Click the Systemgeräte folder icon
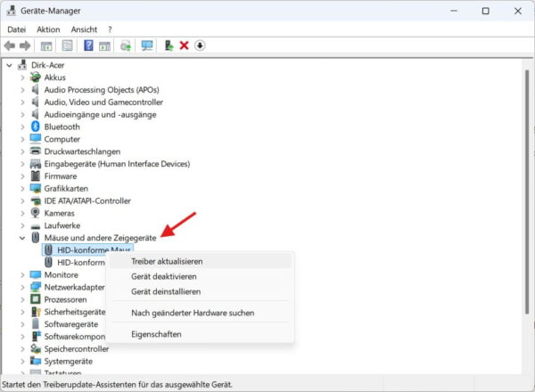This screenshot has height=392, width=535. [x=35, y=361]
